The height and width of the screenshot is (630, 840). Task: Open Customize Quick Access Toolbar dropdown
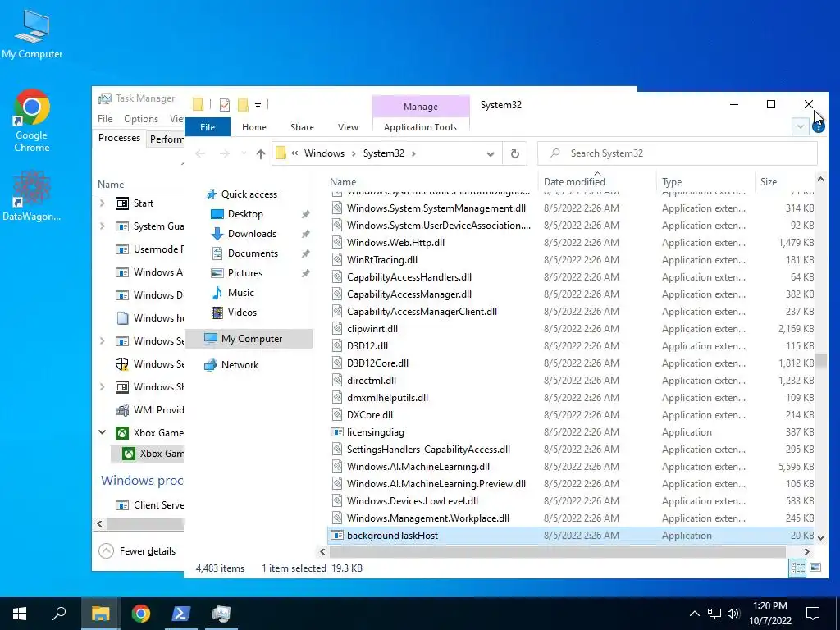258,106
